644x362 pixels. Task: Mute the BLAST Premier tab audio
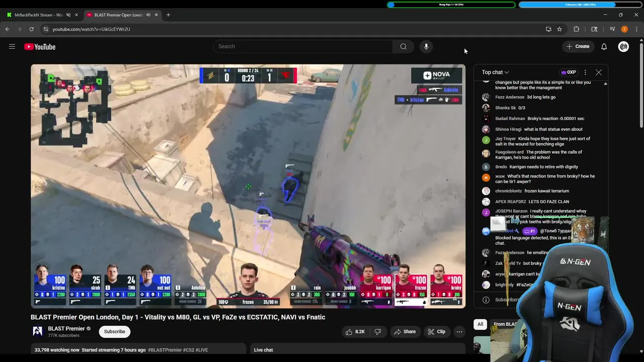[x=148, y=15]
